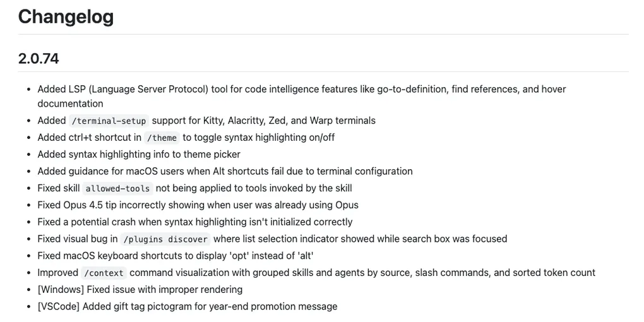Click the [VSCode] gift tag pictogram entry
The height and width of the screenshot is (322, 644).
click(187, 306)
